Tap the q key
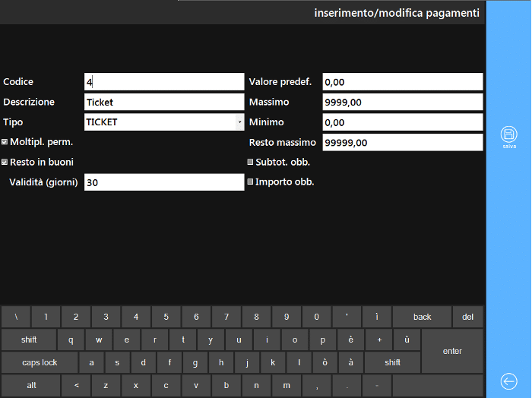 [x=71, y=340]
